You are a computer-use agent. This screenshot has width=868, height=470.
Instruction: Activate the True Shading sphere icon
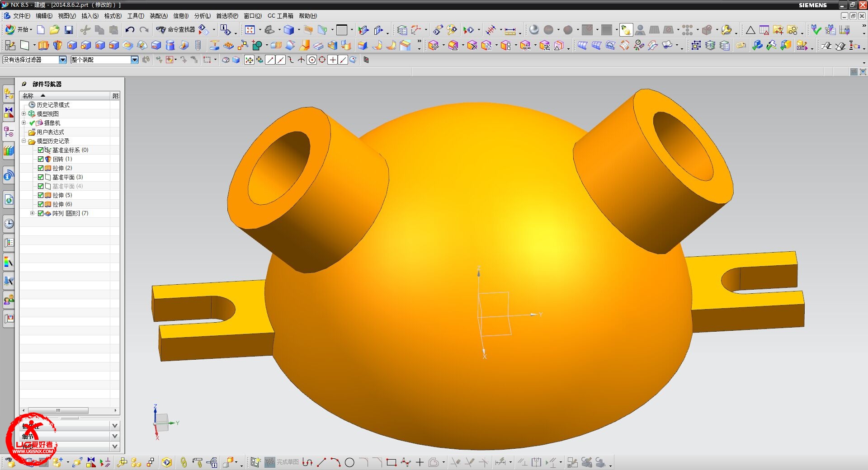pyautogui.click(x=534, y=30)
